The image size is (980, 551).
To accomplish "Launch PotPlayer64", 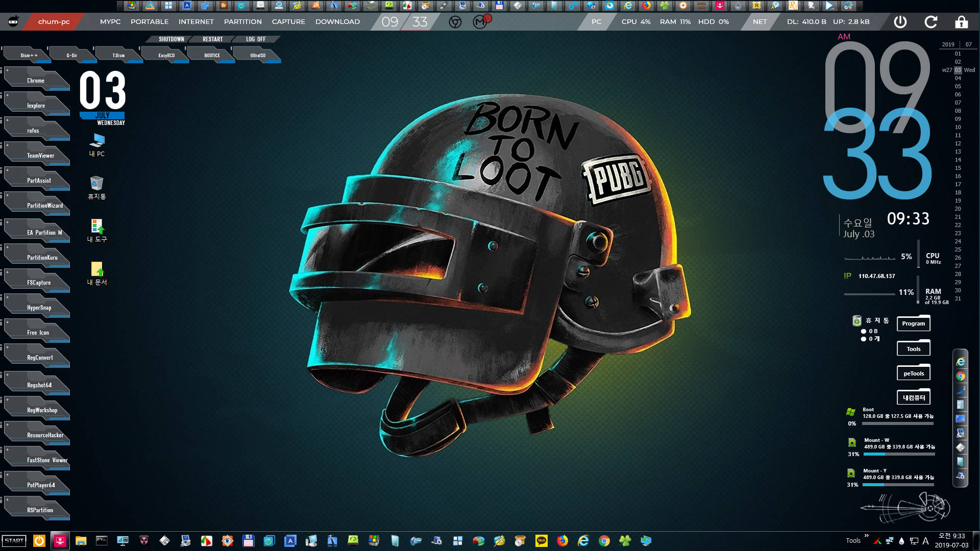I will click(37, 484).
